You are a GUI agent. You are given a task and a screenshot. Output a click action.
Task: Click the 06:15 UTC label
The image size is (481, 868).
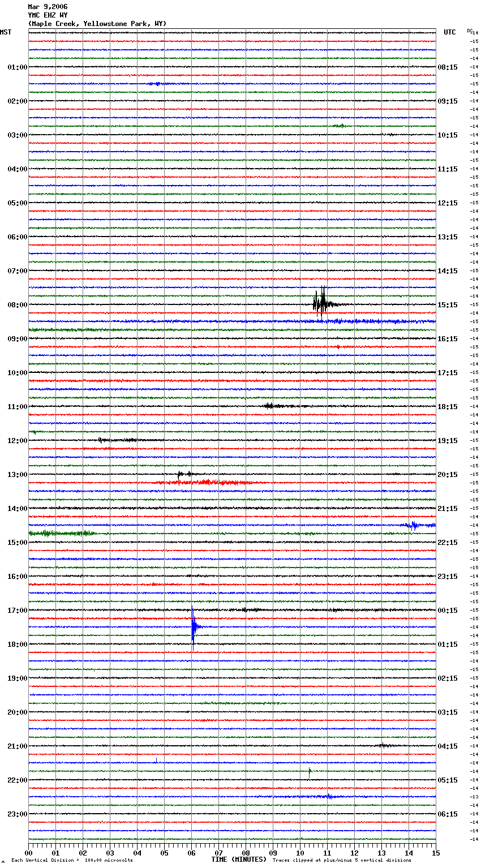(x=448, y=814)
